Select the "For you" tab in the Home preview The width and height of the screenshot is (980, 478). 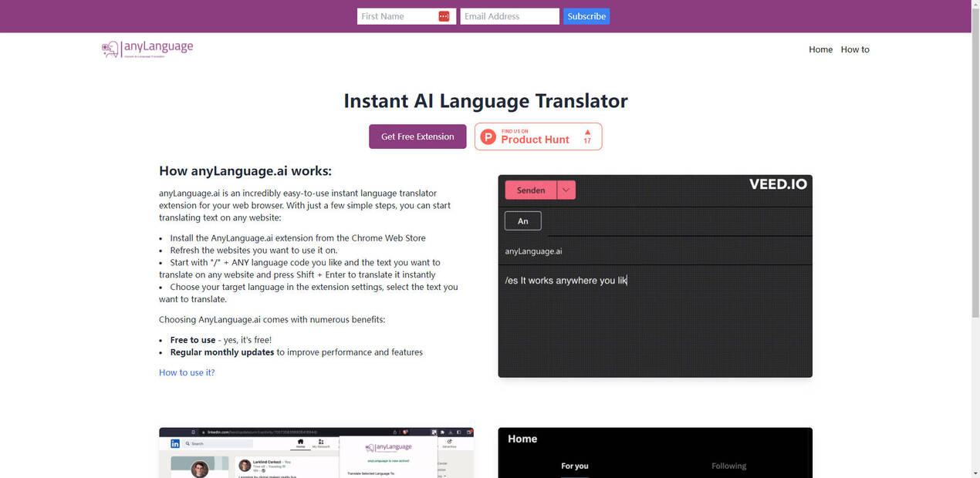pyautogui.click(x=575, y=466)
